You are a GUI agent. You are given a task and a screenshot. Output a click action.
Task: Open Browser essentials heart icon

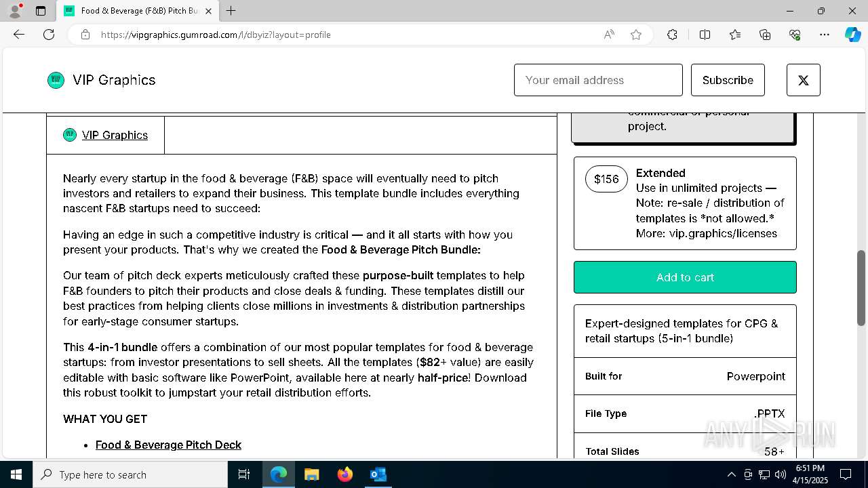[795, 35]
